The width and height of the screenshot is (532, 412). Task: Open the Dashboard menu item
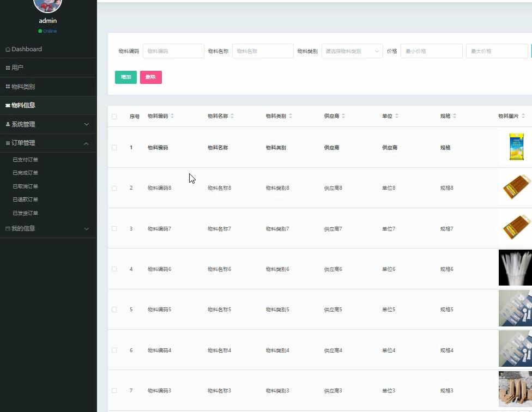click(x=48, y=49)
